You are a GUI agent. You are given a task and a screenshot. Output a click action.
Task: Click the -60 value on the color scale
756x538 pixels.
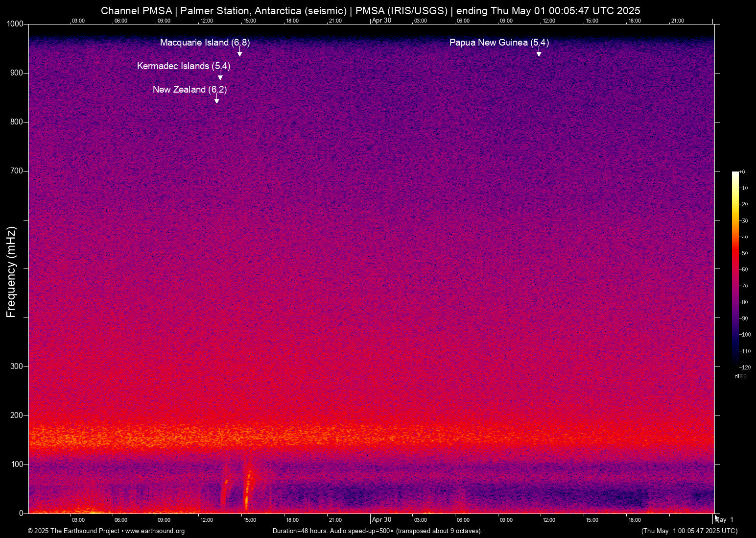pos(744,269)
